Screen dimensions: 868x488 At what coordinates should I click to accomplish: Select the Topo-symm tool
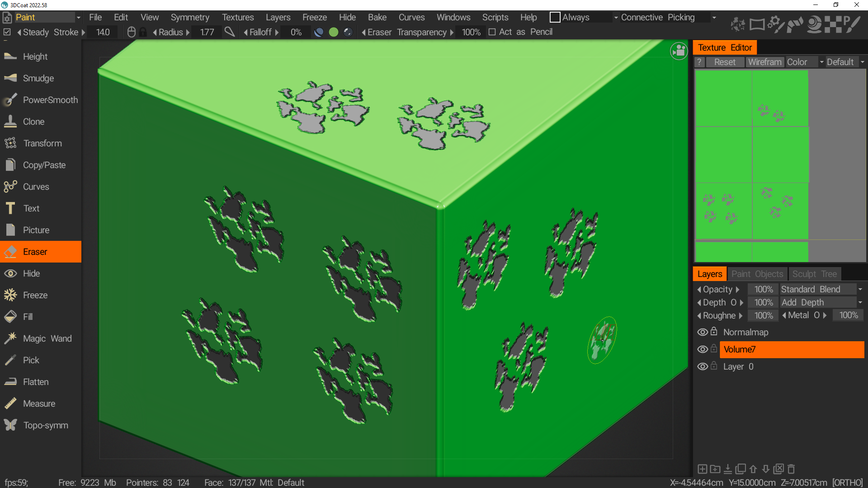(41, 425)
